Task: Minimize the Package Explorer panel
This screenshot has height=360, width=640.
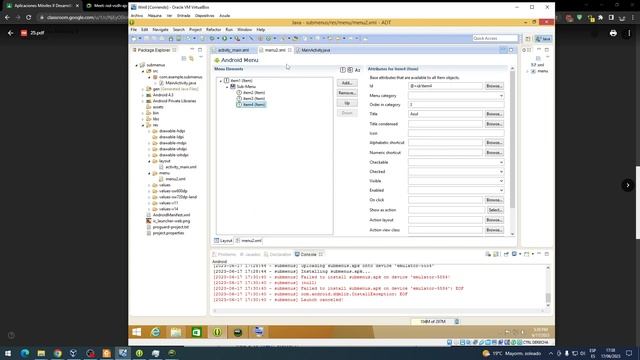Action: coord(192,50)
